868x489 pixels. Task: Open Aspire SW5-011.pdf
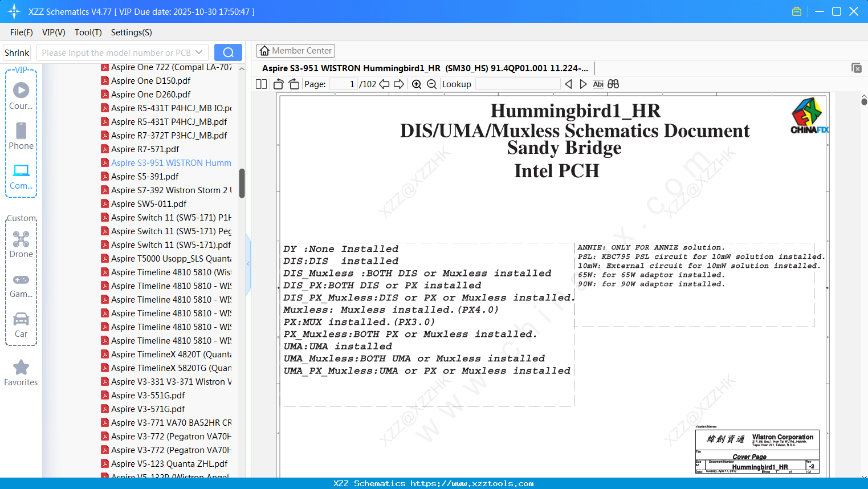pyautogui.click(x=149, y=204)
